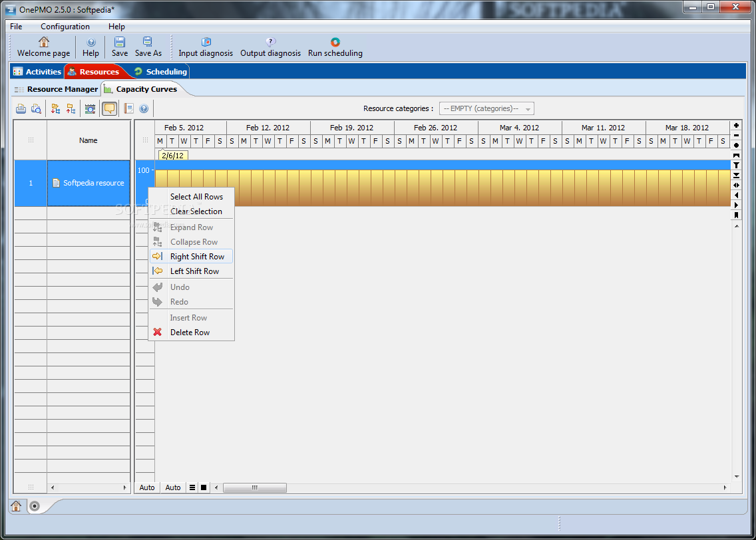Image resolution: width=756 pixels, height=540 pixels.
Task: Click the blue question mark help icon
Action: point(144,109)
